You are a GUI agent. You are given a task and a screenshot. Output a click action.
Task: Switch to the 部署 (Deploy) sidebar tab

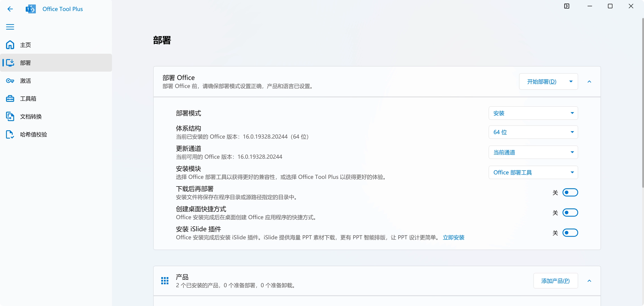coord(25,63)
